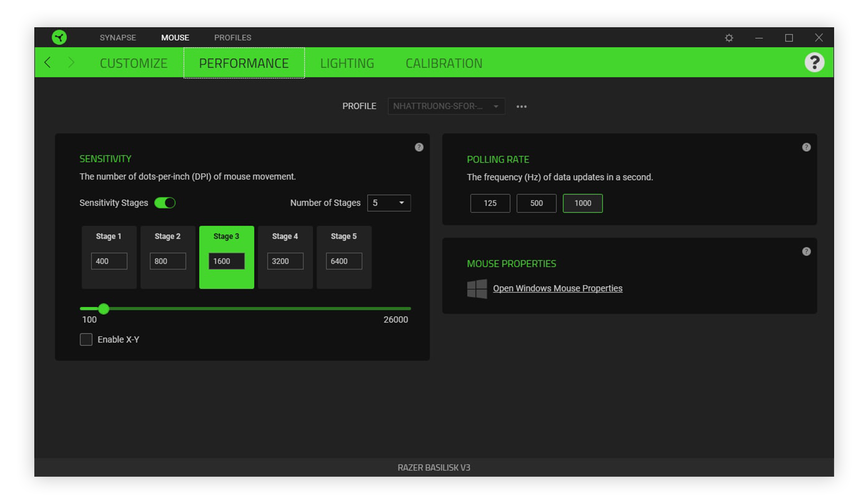Image resolution: width=868 pixels, height=499 pixels.
Task: Open the PROFILES menu
Action: coord(233,38)
